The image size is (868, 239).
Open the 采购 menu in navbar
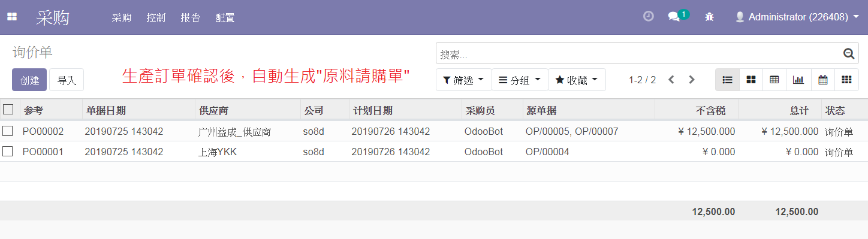pos(121,18)
